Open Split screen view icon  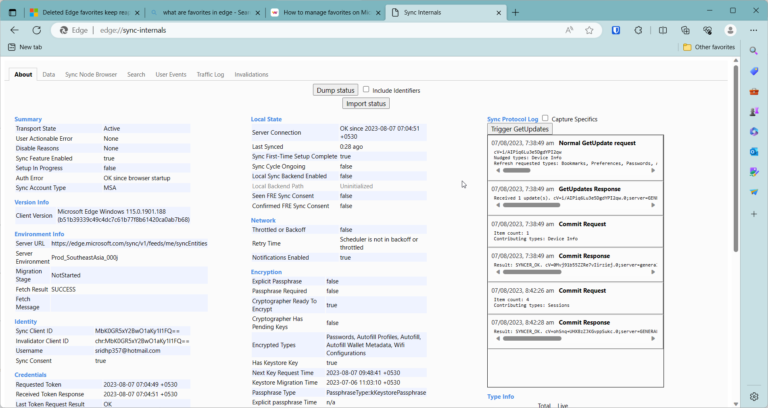(x=663, y=30)
